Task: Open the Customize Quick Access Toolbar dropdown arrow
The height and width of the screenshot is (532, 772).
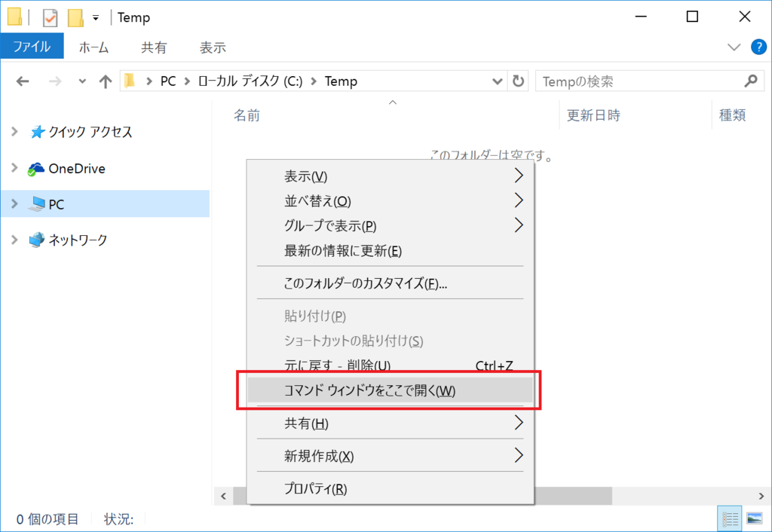Action: point(96,18)
